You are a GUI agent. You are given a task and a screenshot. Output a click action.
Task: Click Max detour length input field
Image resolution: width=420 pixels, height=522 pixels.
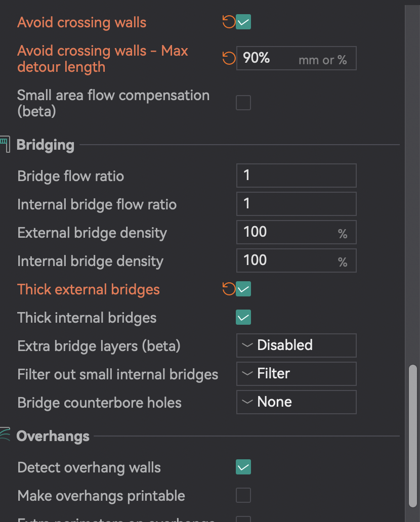pyautogui.click(x=297, y=58)
